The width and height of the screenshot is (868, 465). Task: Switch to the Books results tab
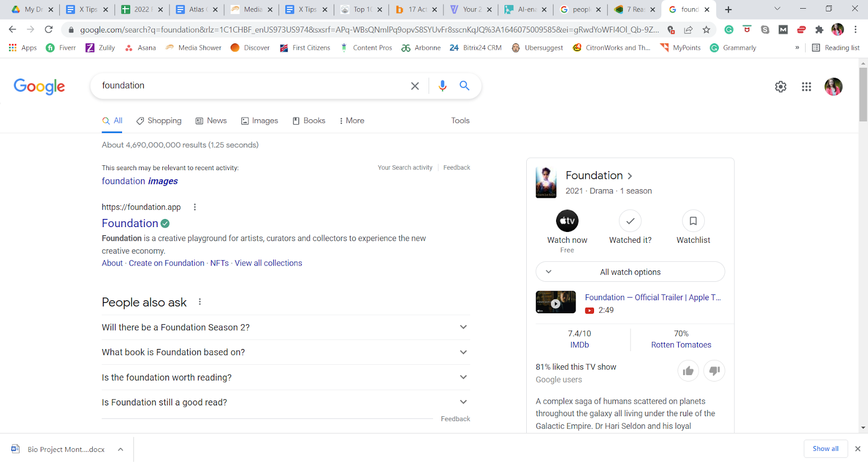tap(309, 121)
